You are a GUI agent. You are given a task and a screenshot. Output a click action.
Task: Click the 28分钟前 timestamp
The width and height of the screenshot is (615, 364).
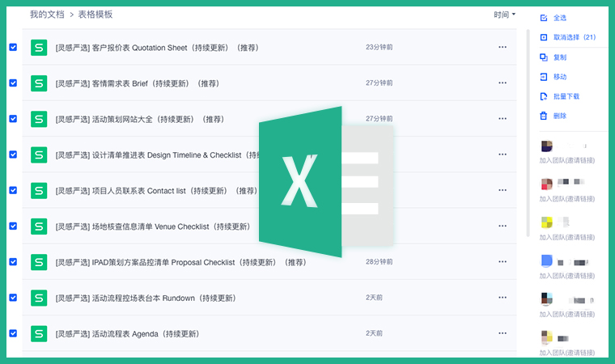click(380, 261)
